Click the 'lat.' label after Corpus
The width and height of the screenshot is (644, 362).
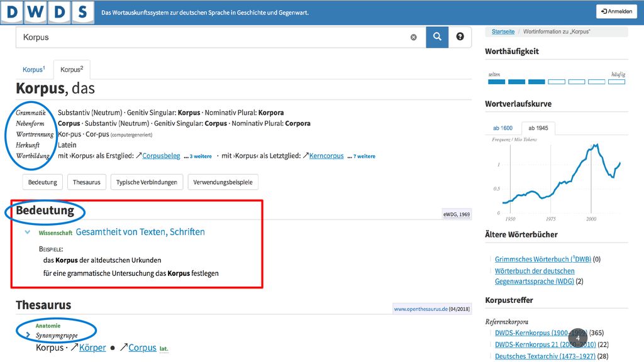click(x=164, y=349)
